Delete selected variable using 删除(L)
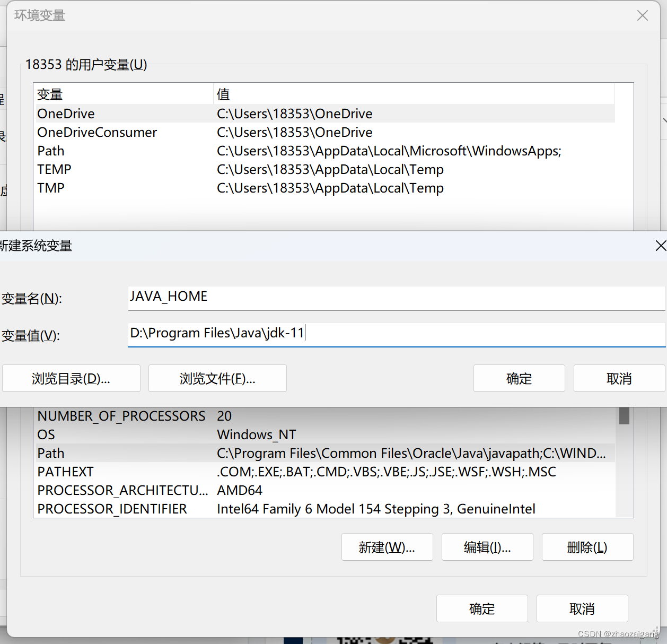 tap(587, 547)
